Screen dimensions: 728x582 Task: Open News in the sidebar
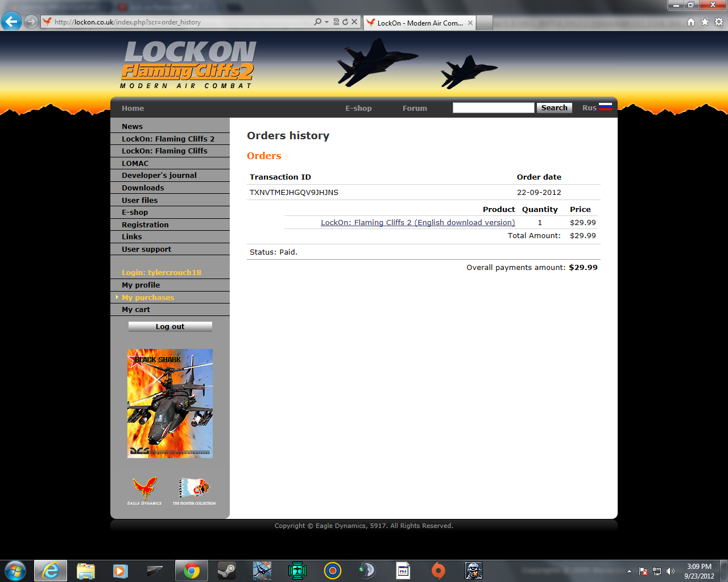[132, 126]
